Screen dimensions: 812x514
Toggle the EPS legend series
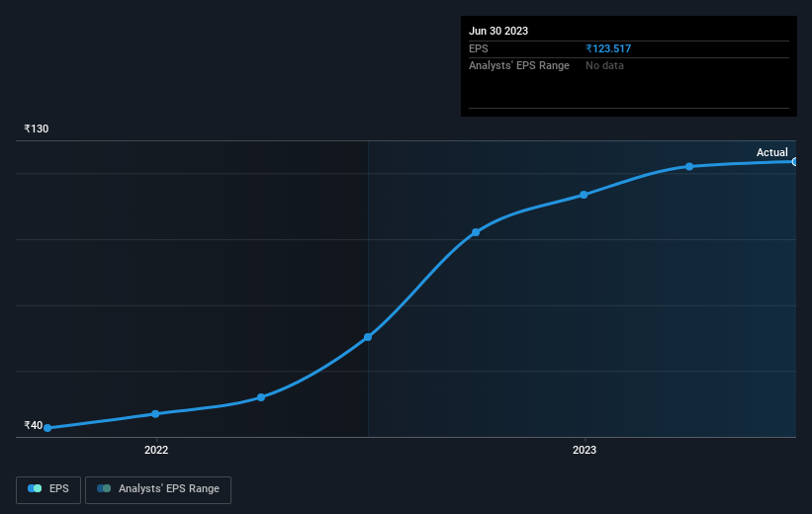click(x=48, y=489)
